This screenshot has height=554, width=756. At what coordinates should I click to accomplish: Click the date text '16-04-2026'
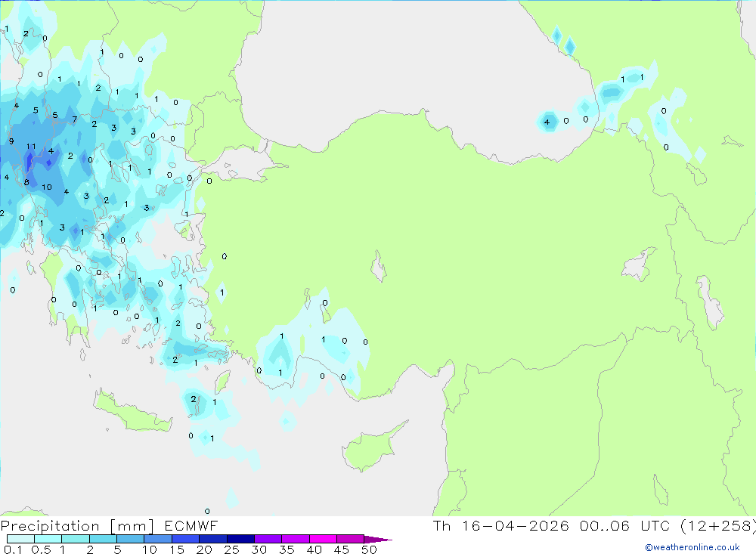(x=516, y=526)
